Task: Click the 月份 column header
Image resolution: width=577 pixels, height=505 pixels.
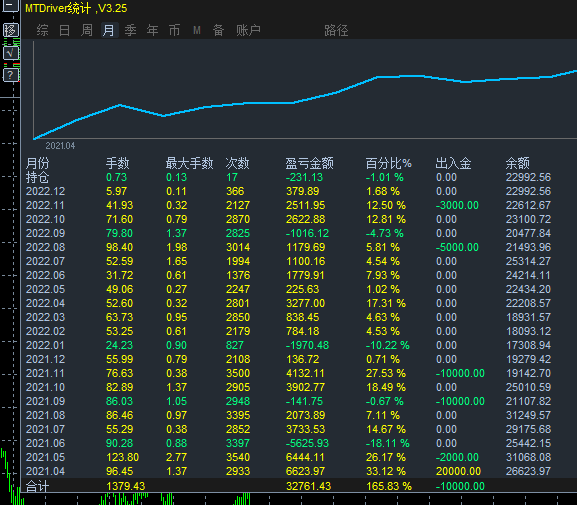Action: click(x=38, y=163)
